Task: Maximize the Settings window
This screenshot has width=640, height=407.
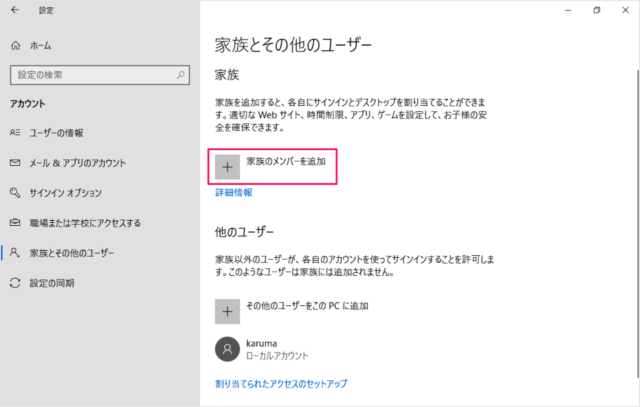Action: coord(597,10)
